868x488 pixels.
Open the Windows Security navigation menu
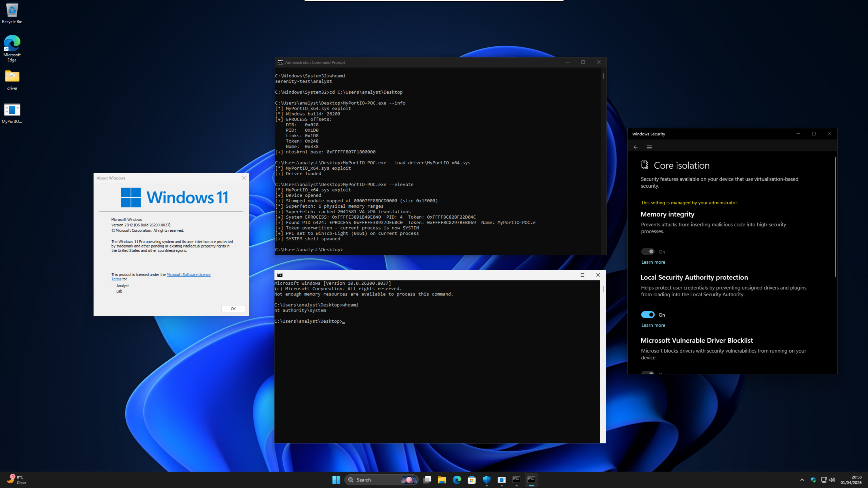click(649, 147)
